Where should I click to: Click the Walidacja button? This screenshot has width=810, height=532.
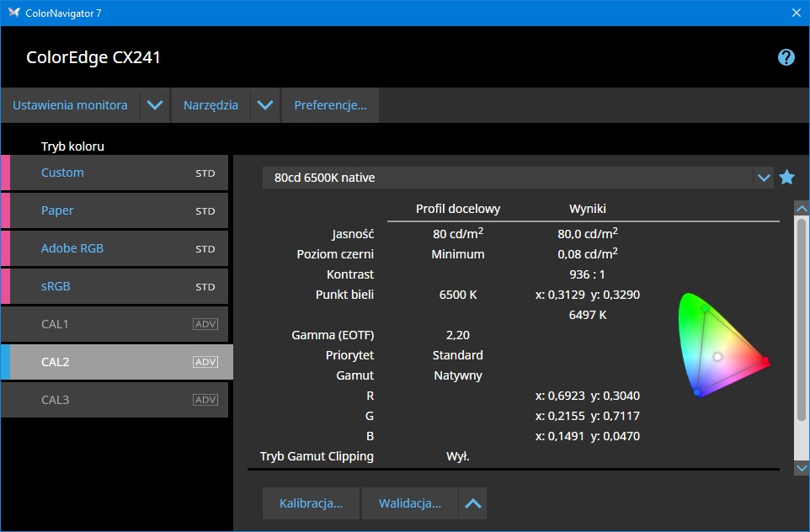pos(410,503)
